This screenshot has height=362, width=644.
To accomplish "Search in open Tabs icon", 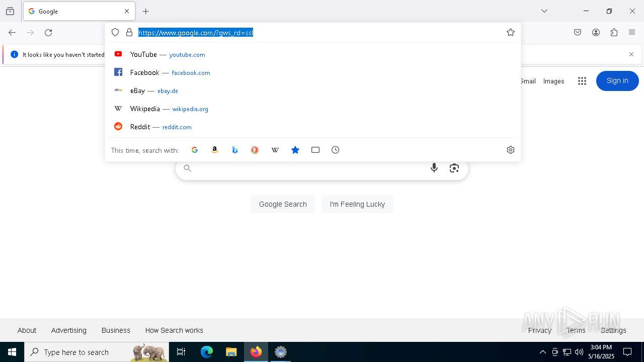I will [315, 150].
